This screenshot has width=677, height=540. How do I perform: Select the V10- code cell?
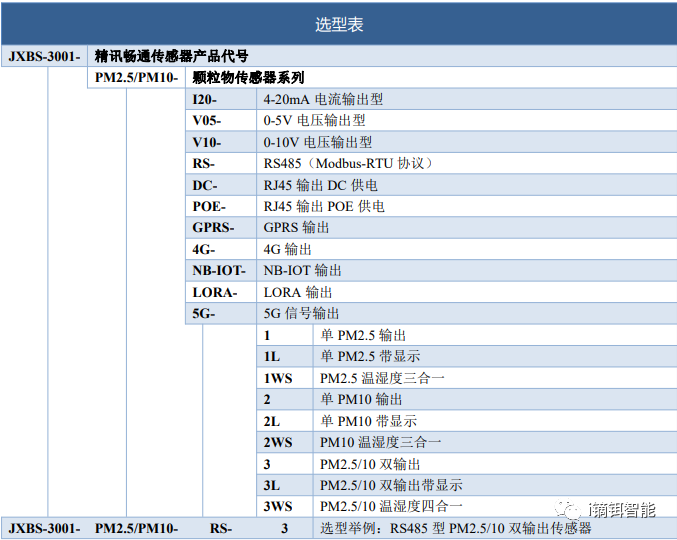tap(207, 142)
